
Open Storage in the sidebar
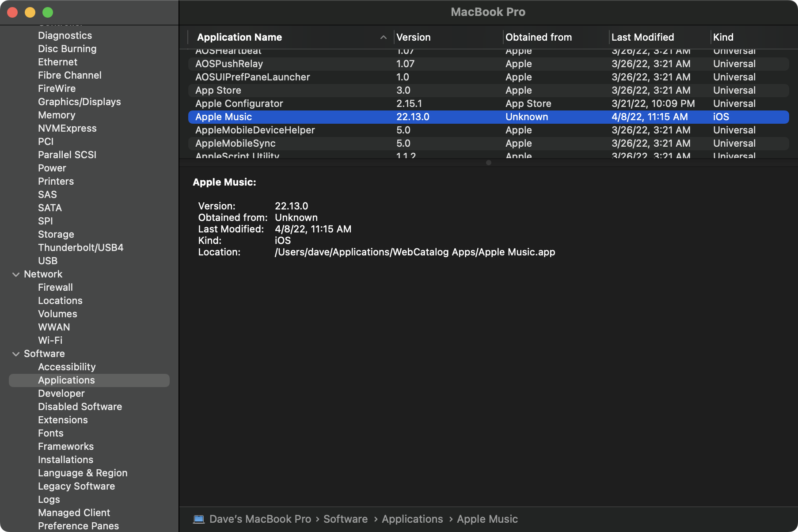pos(56,234)
